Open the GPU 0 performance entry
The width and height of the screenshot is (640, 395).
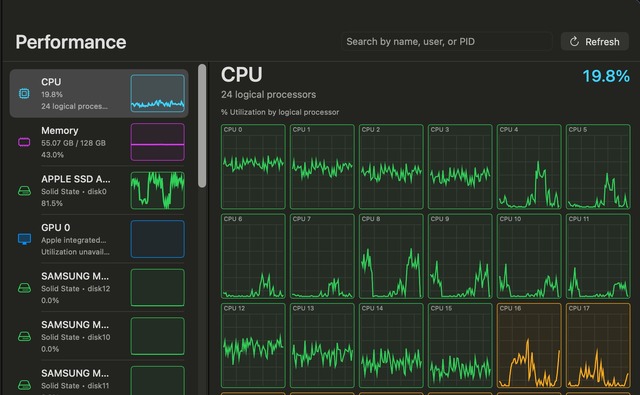point(99,239)
